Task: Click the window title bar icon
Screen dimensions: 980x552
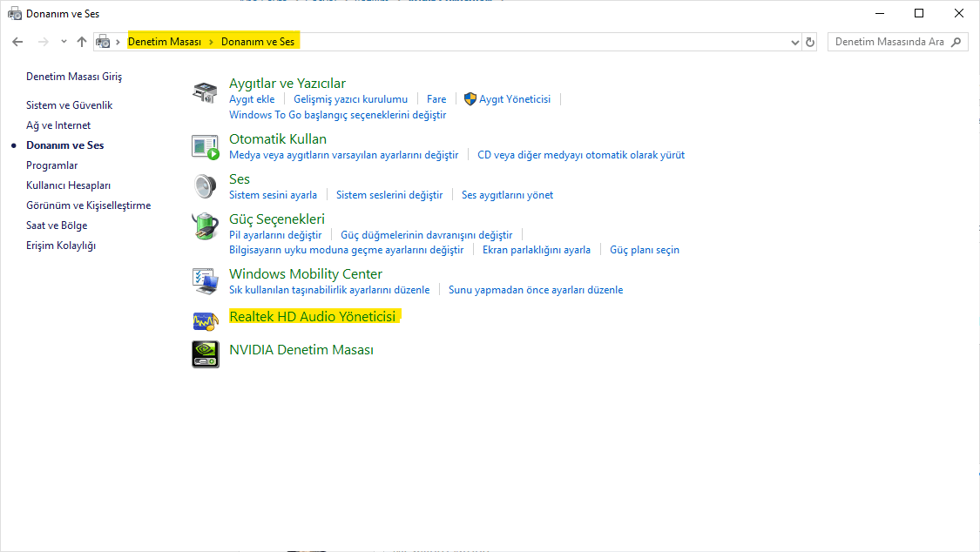Action: (15, 13)
